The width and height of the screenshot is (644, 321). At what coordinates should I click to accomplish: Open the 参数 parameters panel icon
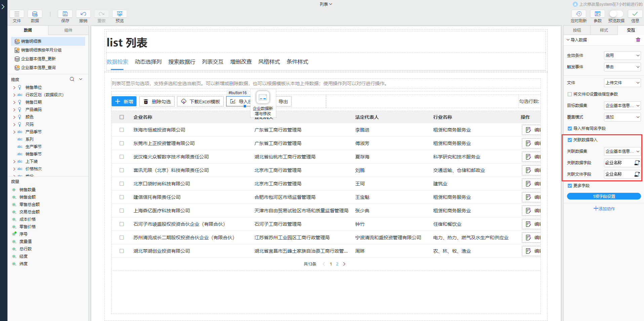[598, 14]
